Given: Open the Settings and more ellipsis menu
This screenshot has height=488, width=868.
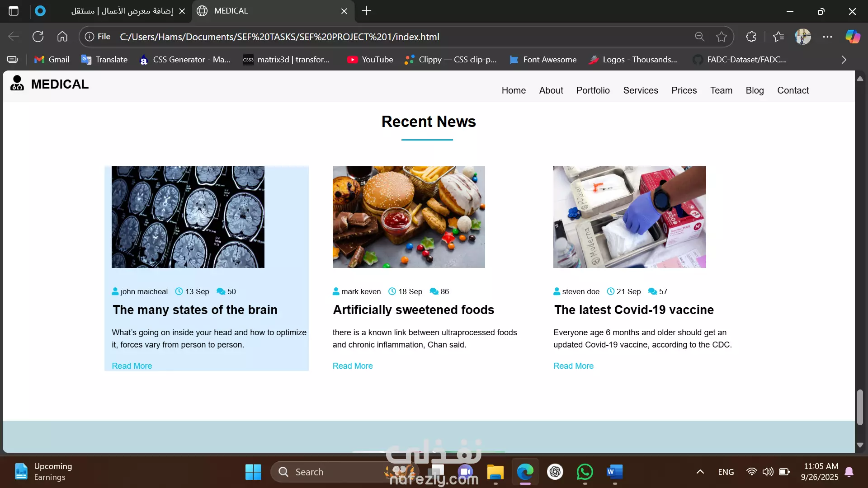Looking at the screenshot, I should click(x=827, y=37).
